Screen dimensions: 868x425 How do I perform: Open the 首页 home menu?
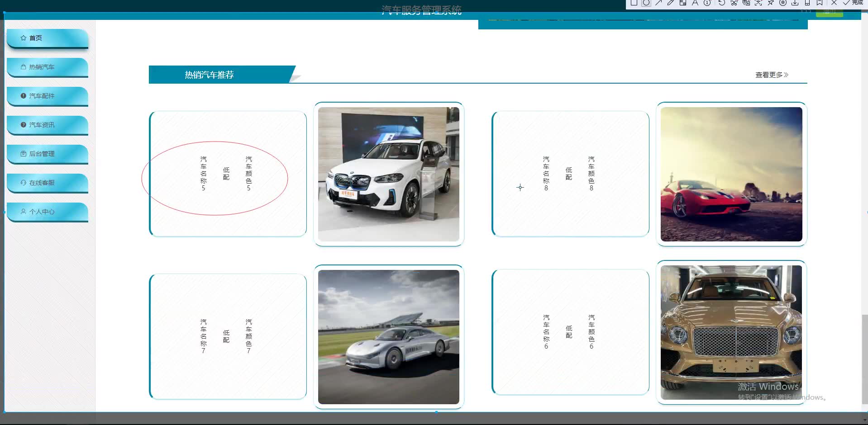click(47, 38)
